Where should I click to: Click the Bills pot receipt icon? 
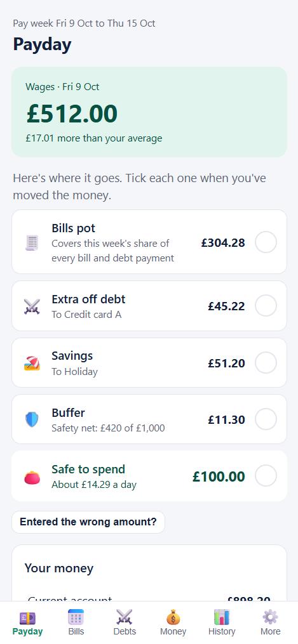32,243
